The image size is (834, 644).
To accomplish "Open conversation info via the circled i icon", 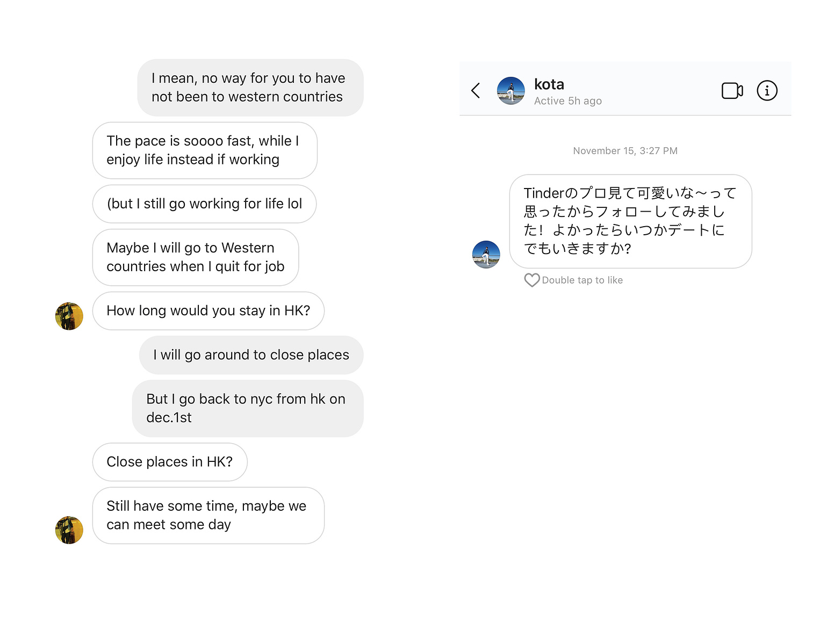I will [767, 90].
